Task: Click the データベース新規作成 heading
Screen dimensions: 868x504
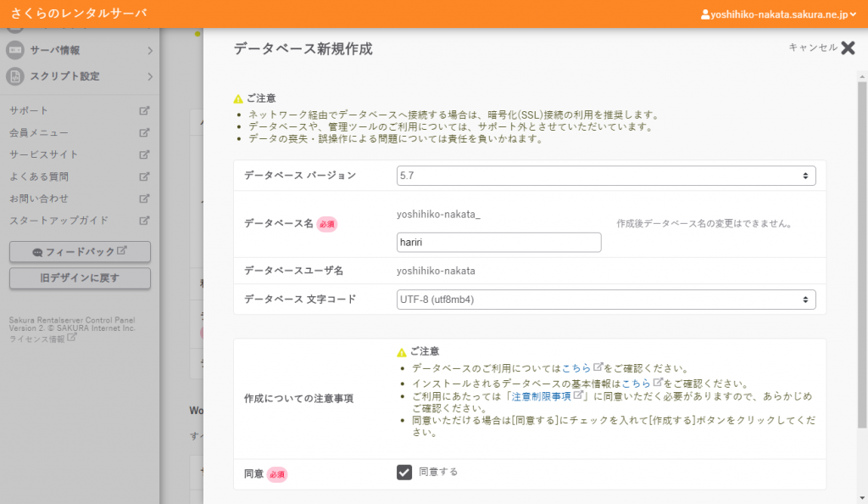Action: [x=303, y=48]
